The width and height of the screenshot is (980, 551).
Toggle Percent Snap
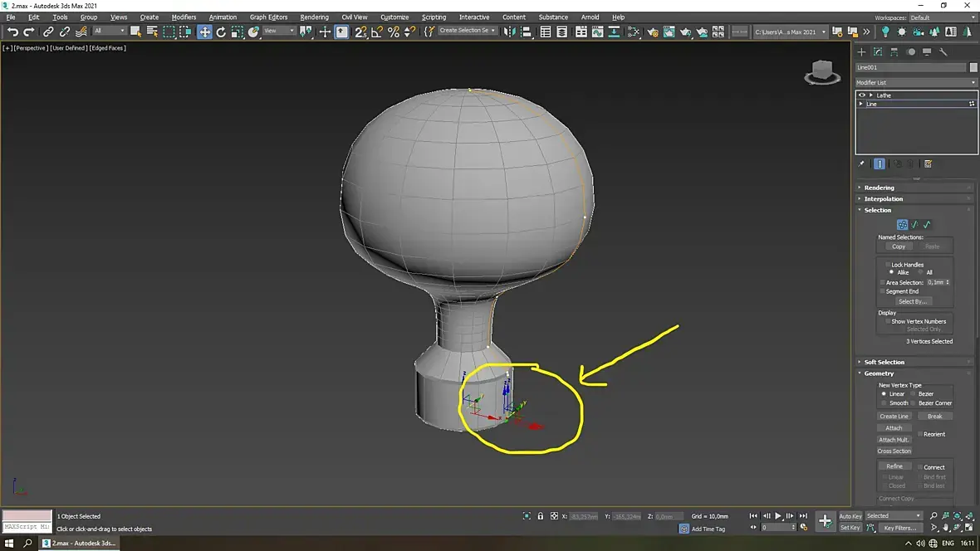(x=394, y=32)
